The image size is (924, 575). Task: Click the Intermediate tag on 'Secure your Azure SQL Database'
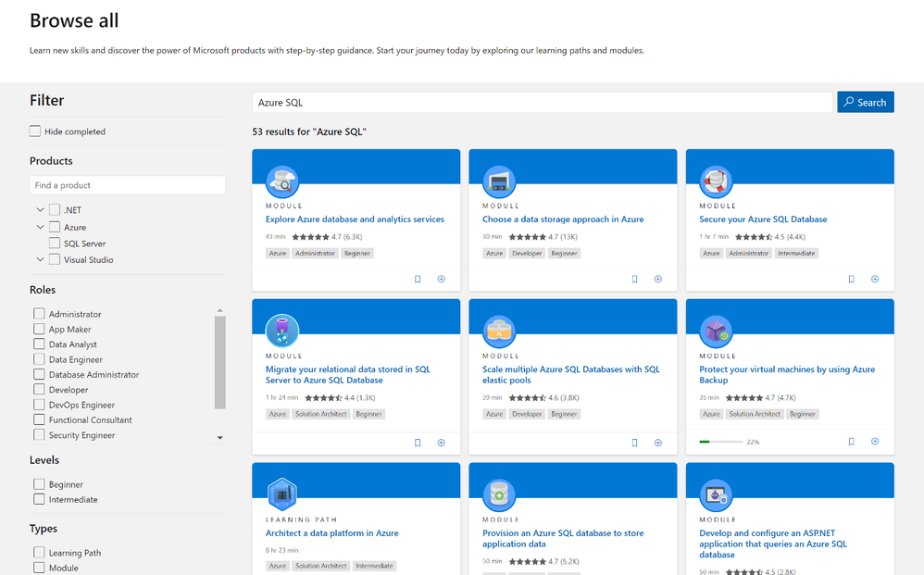(x=796, y=254)
